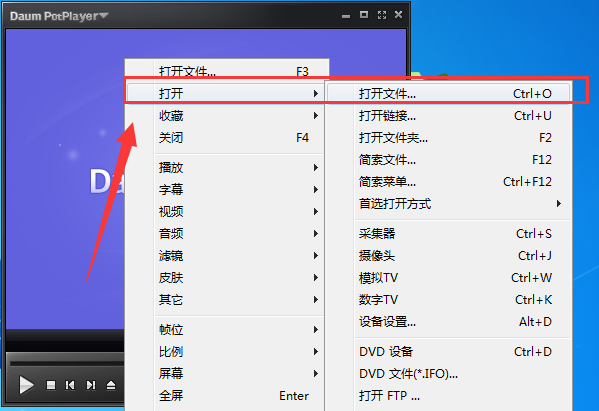Viewport: 599px width, 411px height.
Task: Open the 比例 submenu
Action: (x=226, y=351)
